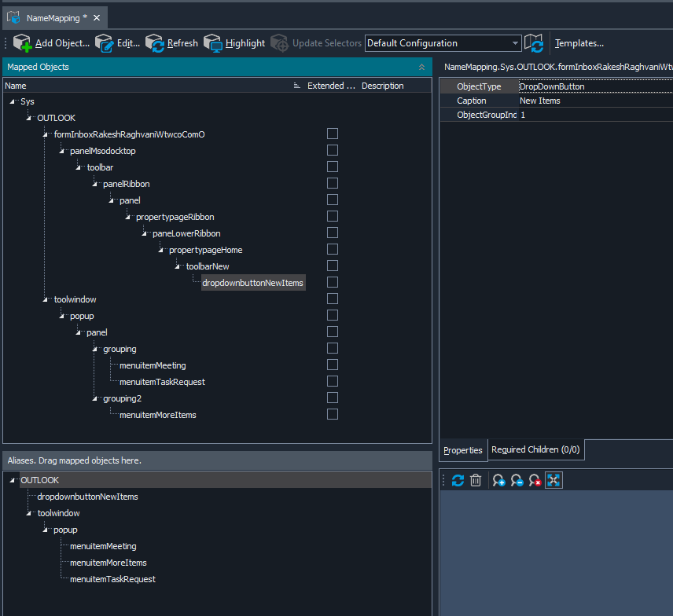Viewport: 673px width, 616px height.
Task: Collapse the Mapped Objects panel chevron
Action: coord(421,68)
